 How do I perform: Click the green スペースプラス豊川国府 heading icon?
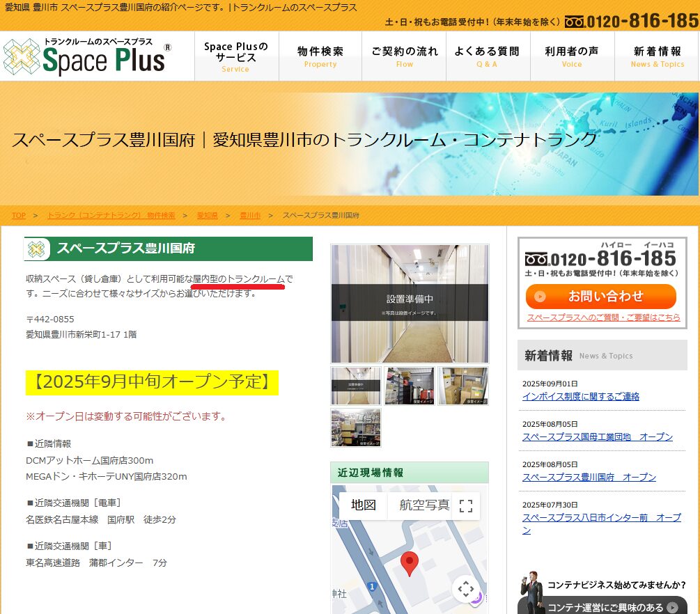click(x=36, y=249)
